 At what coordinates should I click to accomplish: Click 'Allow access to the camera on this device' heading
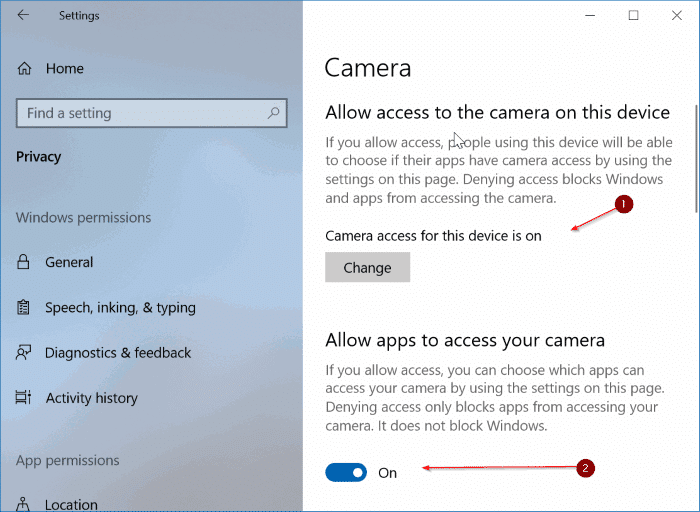(x=497, y=112)
